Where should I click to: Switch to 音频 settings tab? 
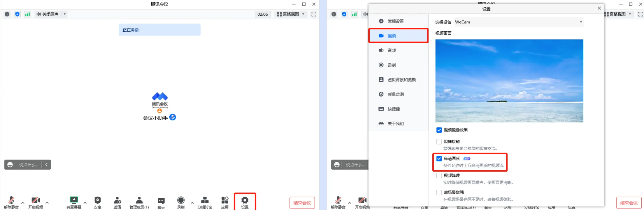point(398,50)
